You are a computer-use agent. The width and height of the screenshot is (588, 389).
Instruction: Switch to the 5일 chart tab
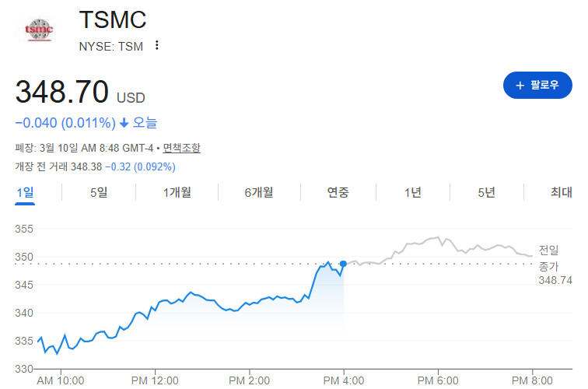(99, 192)
